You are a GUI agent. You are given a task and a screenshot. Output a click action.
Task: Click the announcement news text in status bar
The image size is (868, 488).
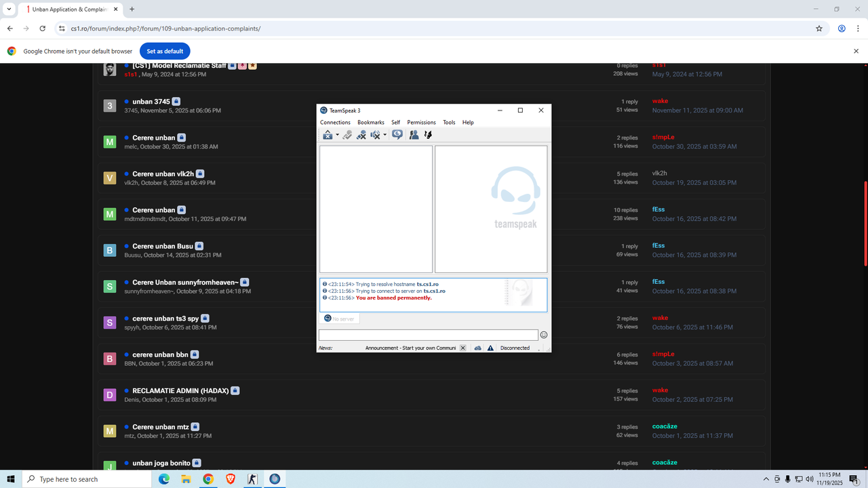click(x=410, y=348)
